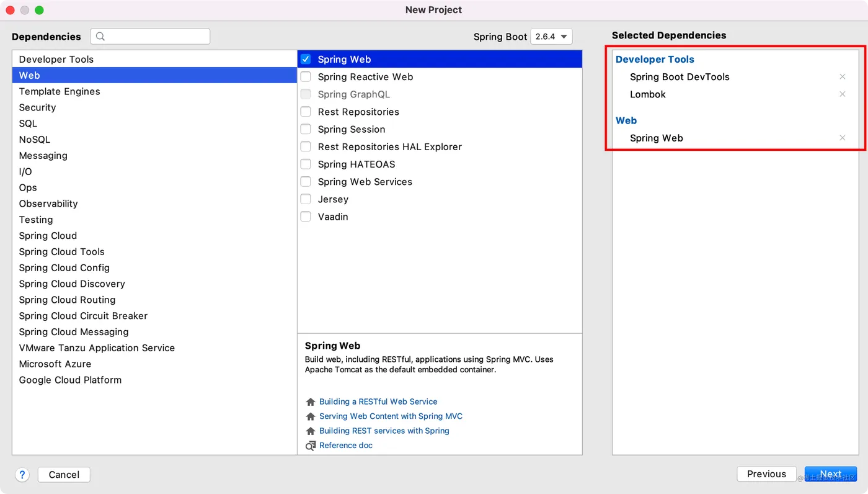Open the Building a RESTful Web Service link
Viewport: 868px width, 494px height.
pyautogui.click(x=378, y=402)
